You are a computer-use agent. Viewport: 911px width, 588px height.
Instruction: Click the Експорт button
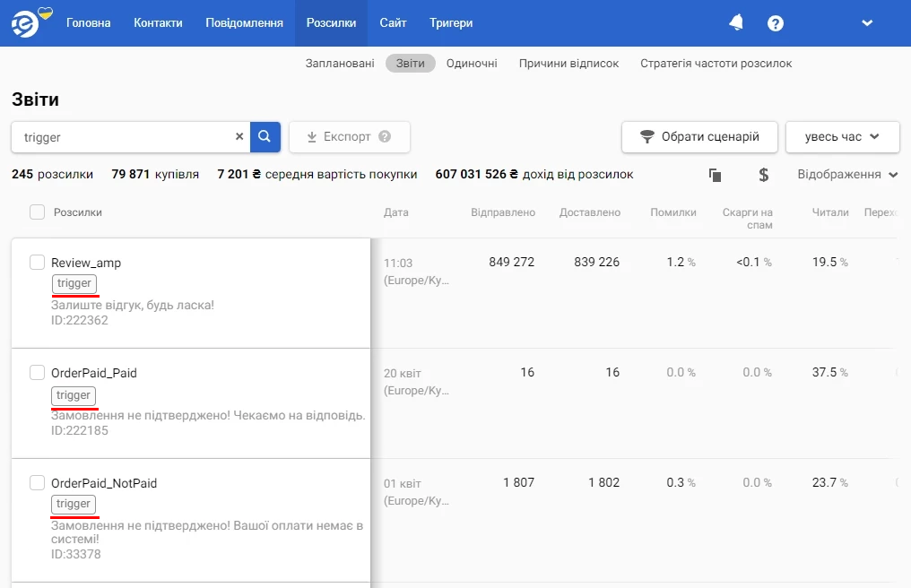(x=350, y=136)
